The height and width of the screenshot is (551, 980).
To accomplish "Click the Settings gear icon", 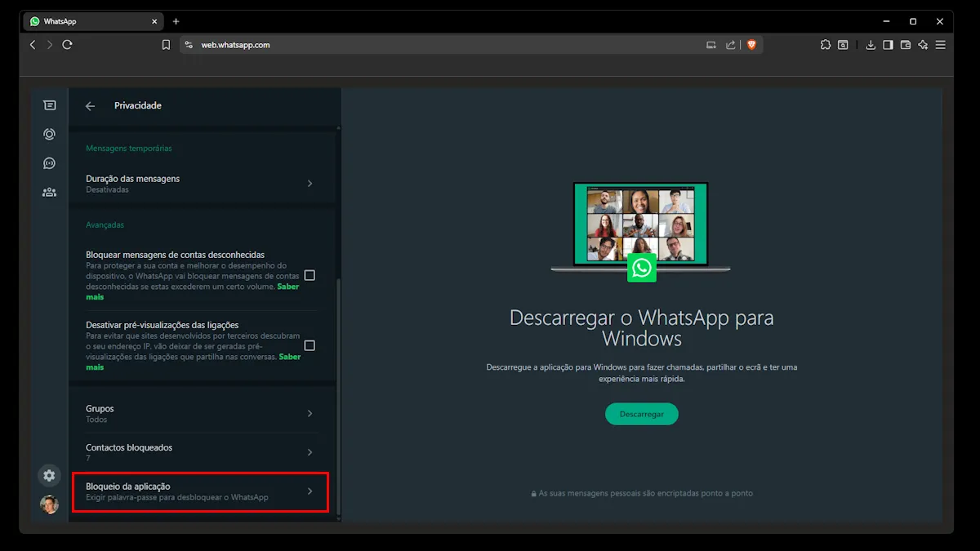I will pos(50,475).
